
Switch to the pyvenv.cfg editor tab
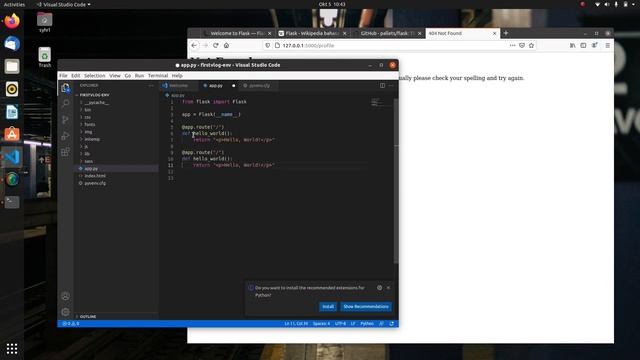259,86
